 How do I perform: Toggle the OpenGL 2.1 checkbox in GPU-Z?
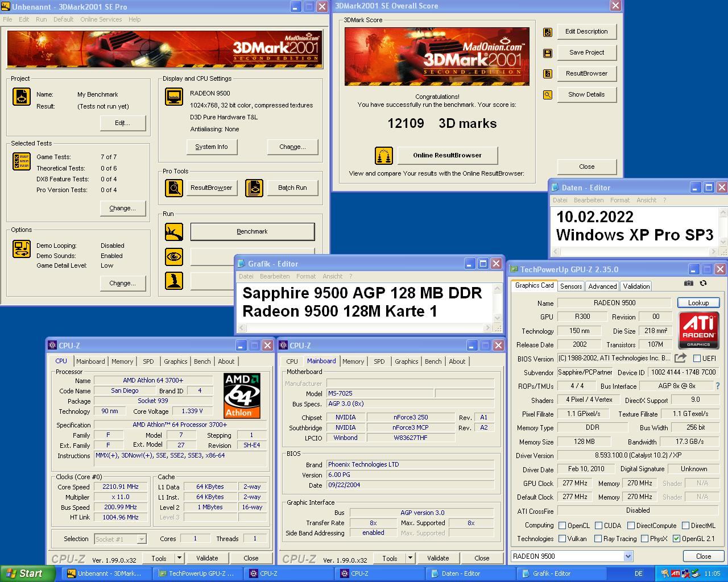click(676, 538)
